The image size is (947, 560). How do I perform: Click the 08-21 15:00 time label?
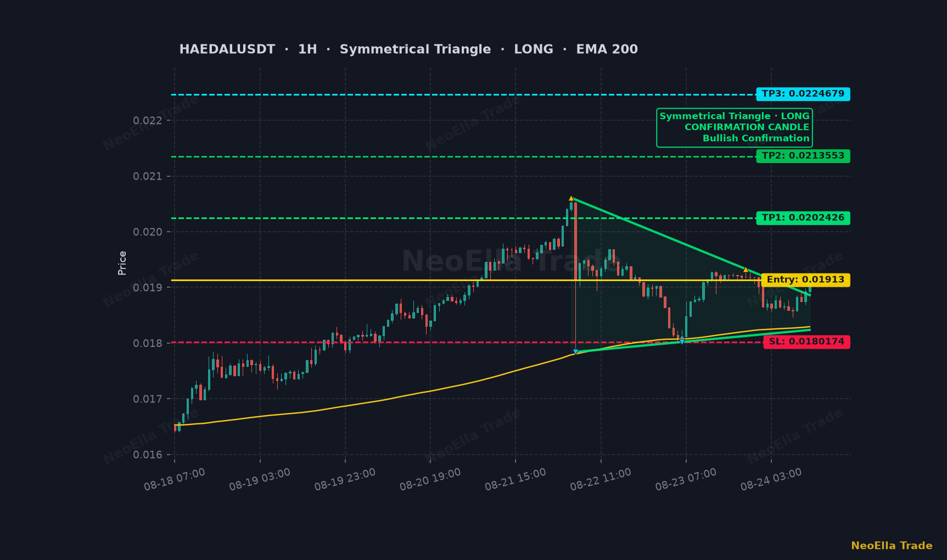pyautogui.click(x=515, y=479)
